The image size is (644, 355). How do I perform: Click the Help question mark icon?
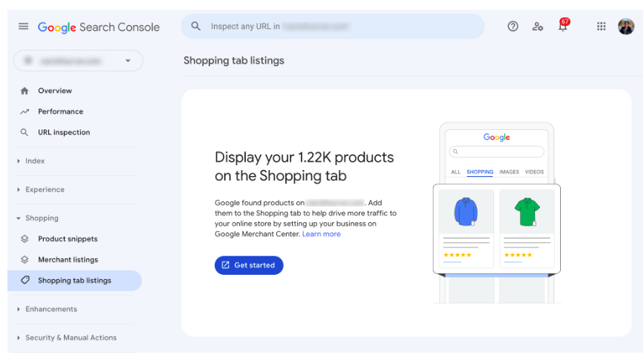513,27
